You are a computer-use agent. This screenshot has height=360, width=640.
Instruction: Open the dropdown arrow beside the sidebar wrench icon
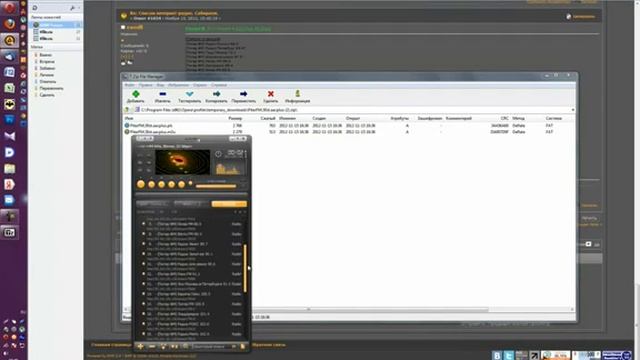[x=79, y=8]
